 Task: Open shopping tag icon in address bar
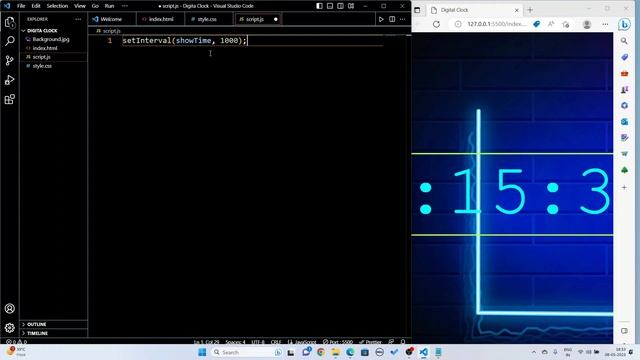[537, 24]
